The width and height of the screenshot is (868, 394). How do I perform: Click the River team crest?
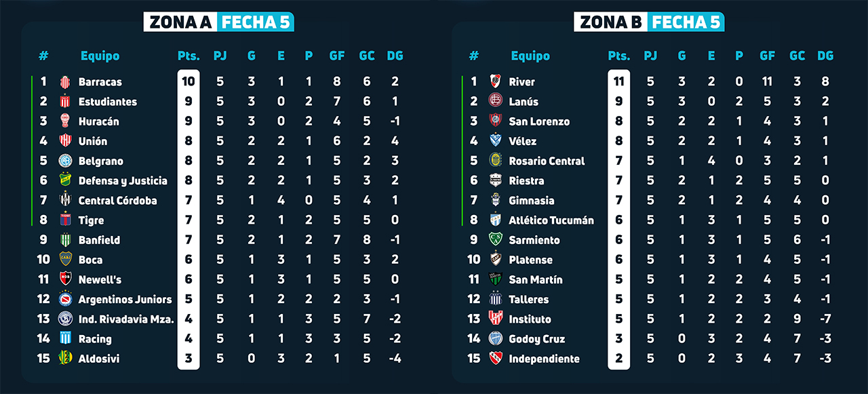click(x=495, y=82)
